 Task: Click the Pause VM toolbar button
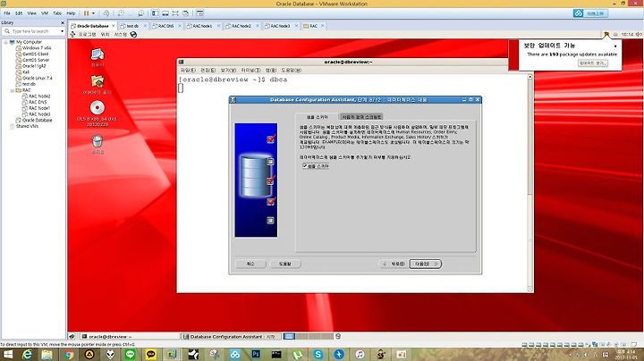[x=86, y=13]
